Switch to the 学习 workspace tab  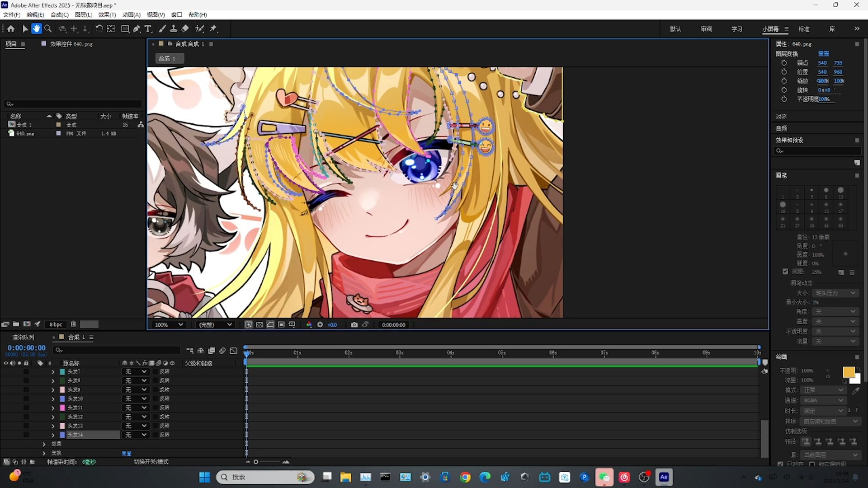click(737, 29)
